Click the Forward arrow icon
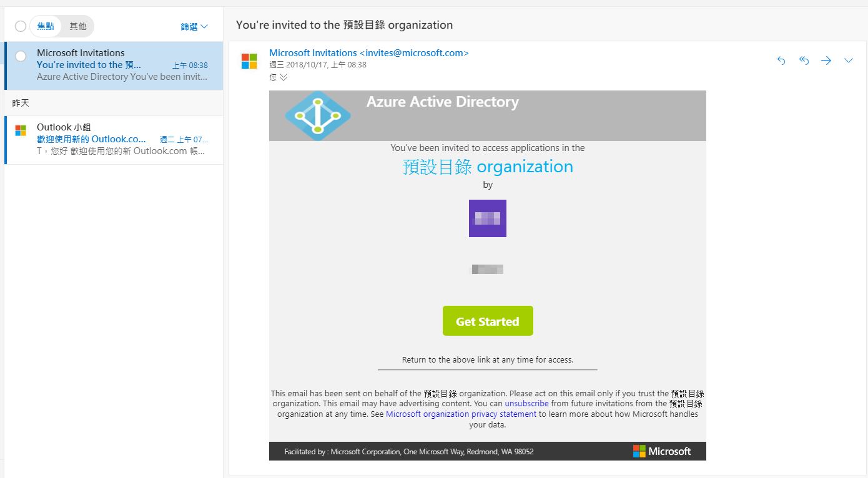Screen dimensions: 868x478 point(826,61)
